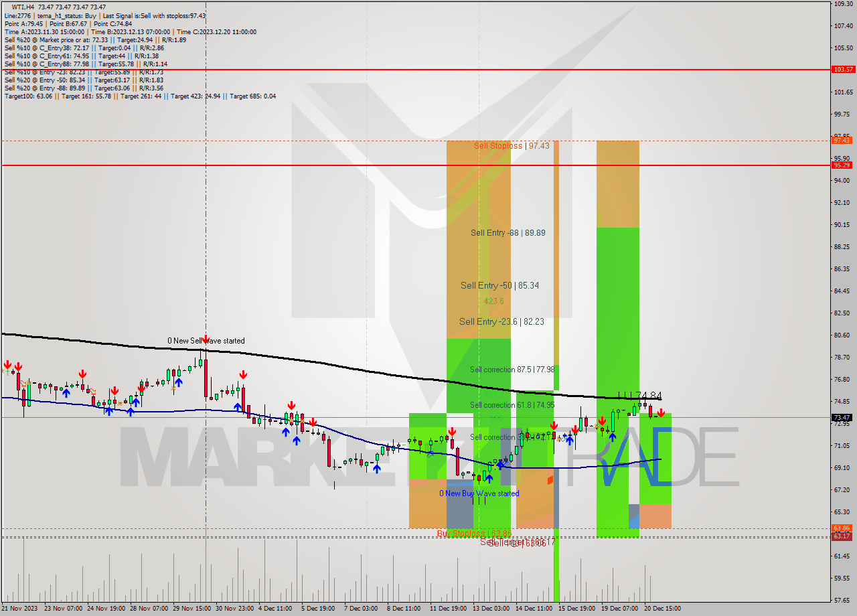This screenshot has width=857, height=616.
Task: Select the 'Sell %20 @ Market price' line
Action: tap(95, 40)
